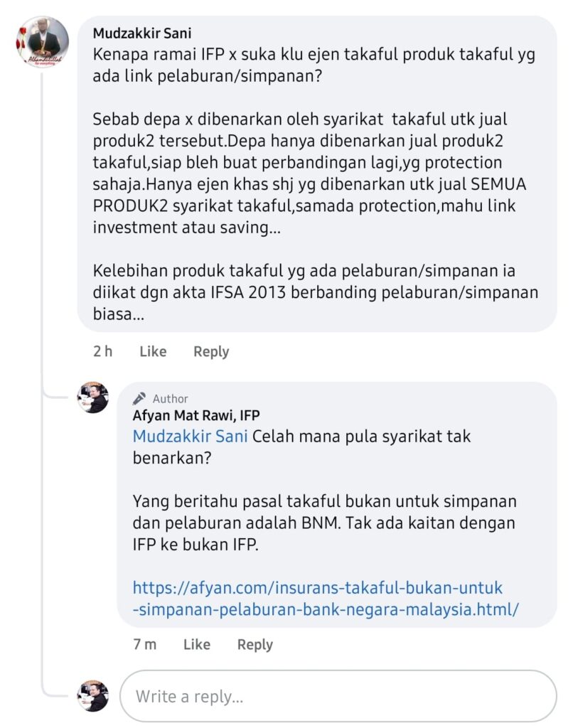
Task: Click the reply paragraph mentioning BNM
Action: [324, 523]
